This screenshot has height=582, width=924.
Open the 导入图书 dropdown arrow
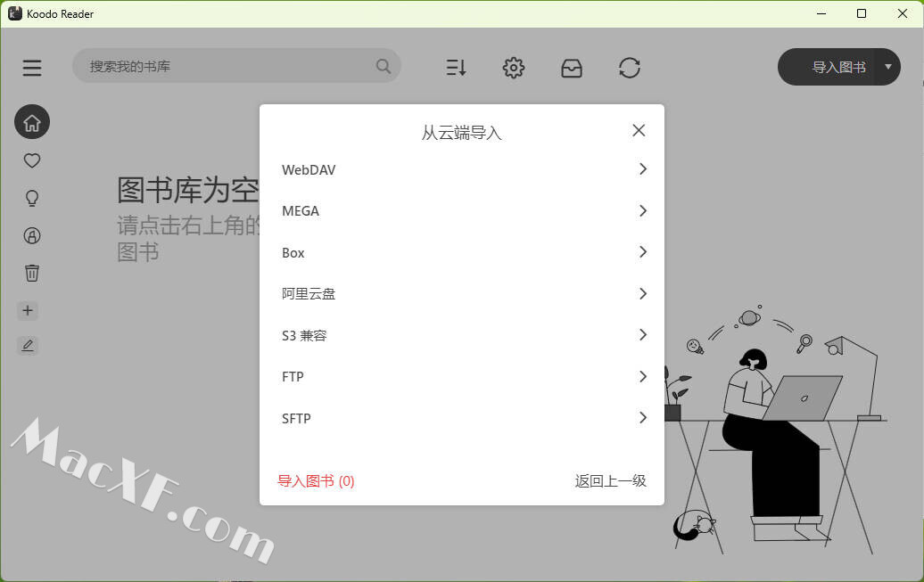coord(887,67)
